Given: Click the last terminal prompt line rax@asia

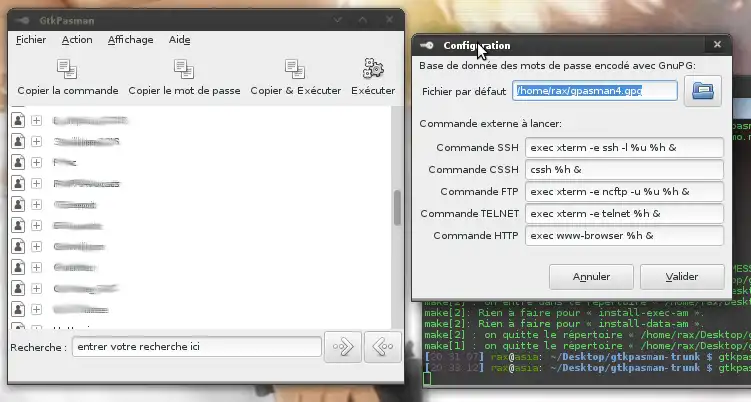Looking at the screenshot, I should pos(587,368).
